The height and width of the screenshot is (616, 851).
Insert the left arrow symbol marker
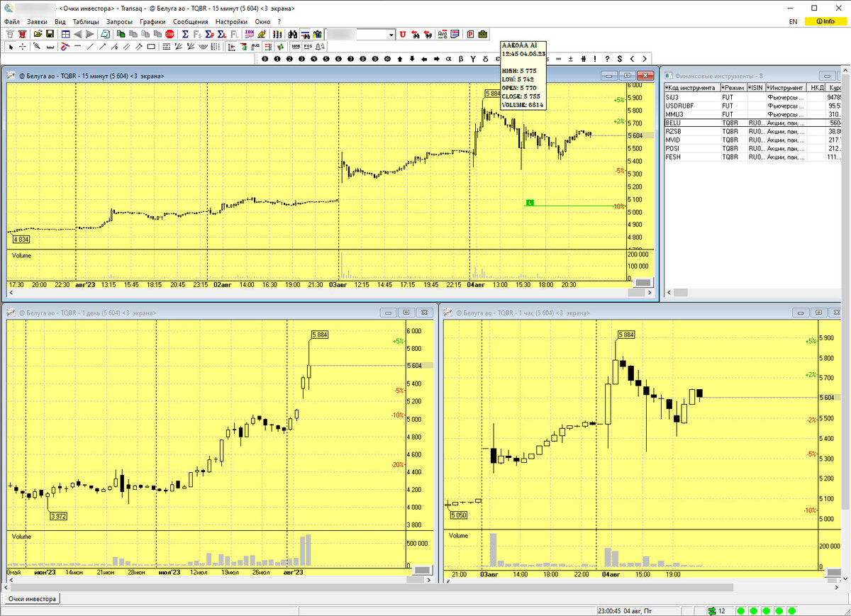click(423, 59)
